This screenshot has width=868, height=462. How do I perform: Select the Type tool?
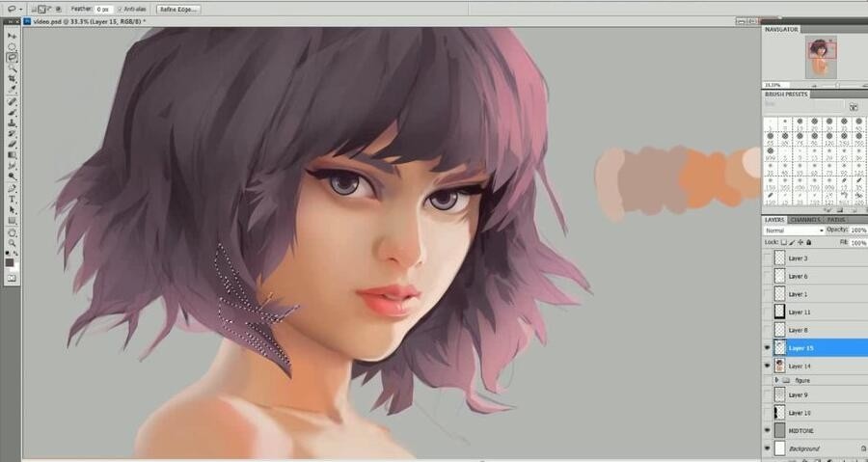pyautogui.click(x=13, y=200)
